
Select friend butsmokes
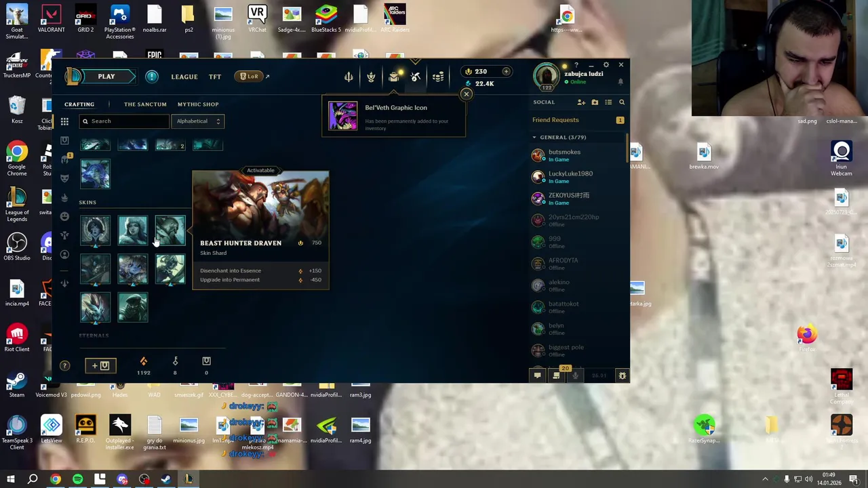pos(578,155)
